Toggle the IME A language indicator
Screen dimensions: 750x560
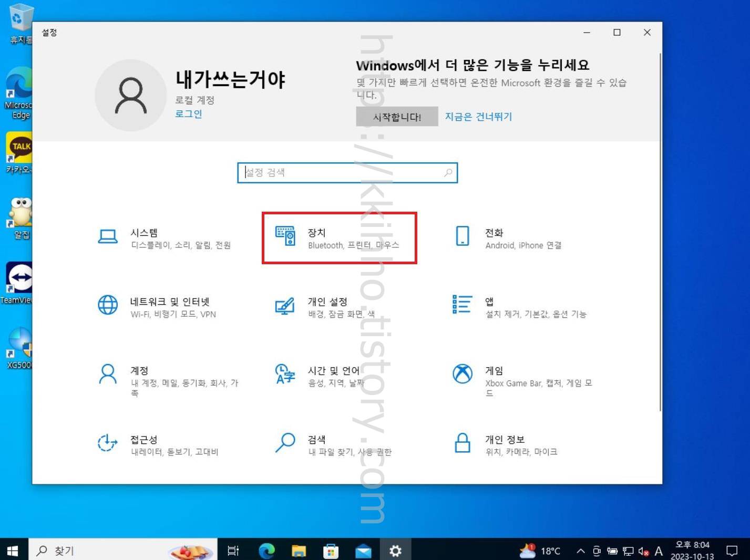tap(659, 551)
